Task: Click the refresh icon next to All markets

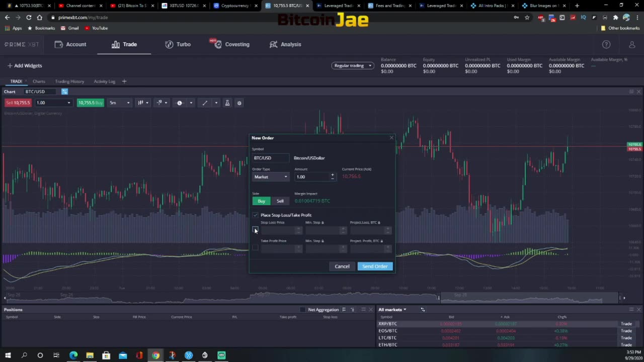Action: pos(423,310)
